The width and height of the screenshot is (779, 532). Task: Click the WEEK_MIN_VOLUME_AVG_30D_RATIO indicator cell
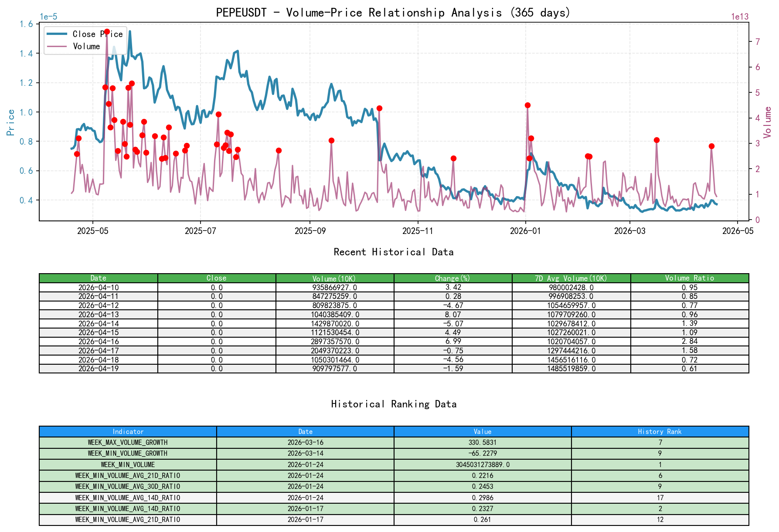128,487
